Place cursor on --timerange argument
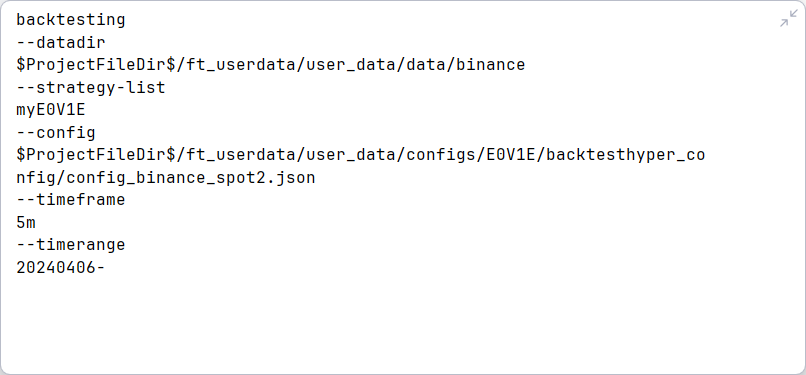The height and width of the screenshot is (375, 806). coord(71,245)
